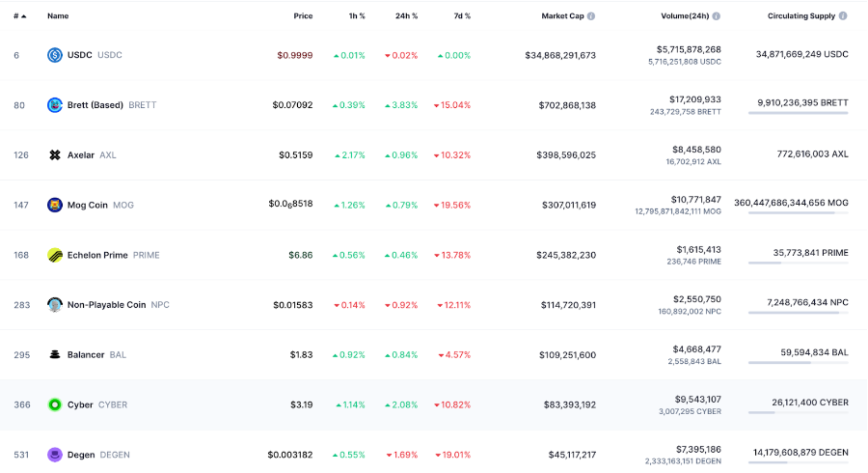Viewport: 868px width, 473px height.
Task: Open the Cyber coin page link
Action: tap(97, 404)
